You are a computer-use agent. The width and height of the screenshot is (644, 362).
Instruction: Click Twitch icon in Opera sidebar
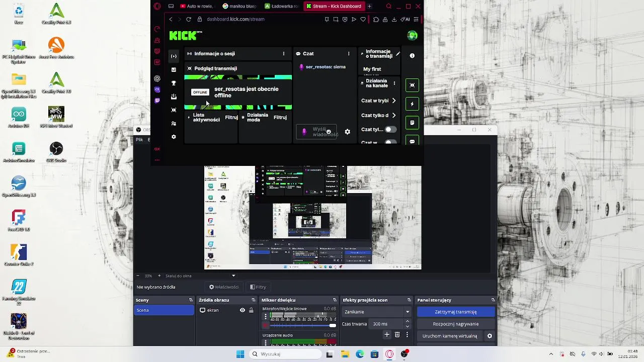coord(157,101)
